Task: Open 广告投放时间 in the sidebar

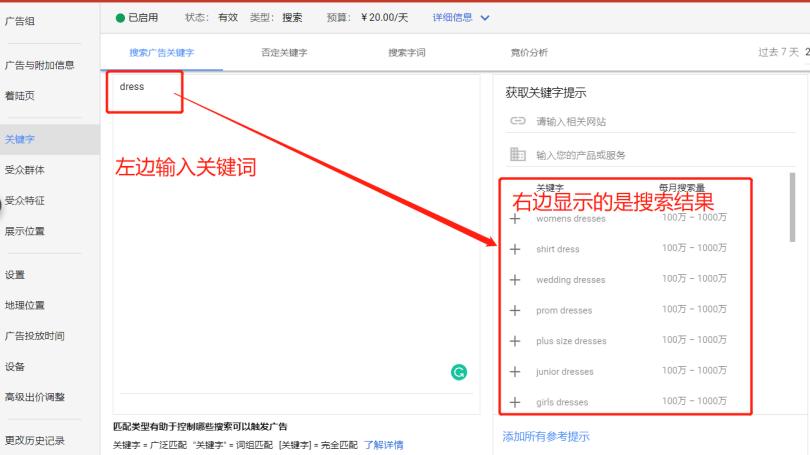Action: point(35,336)
